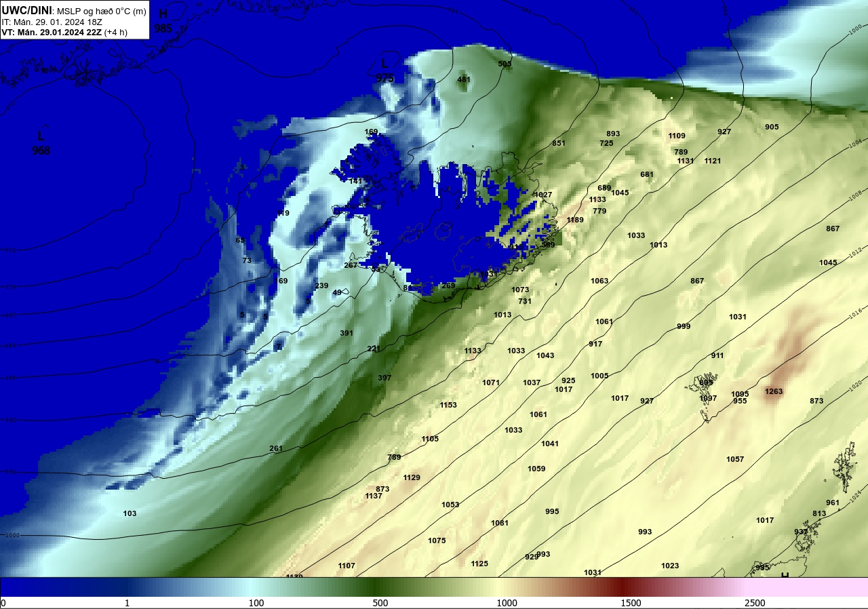Click the 397 height value

pos(384,378)
